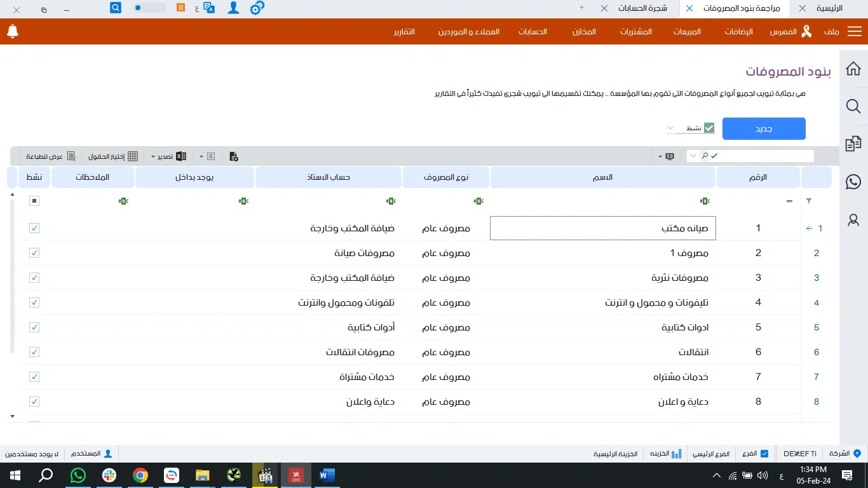Disable نشط checkbox next to the filter
The height and width of the screenshot is (488, 868).
709,127
